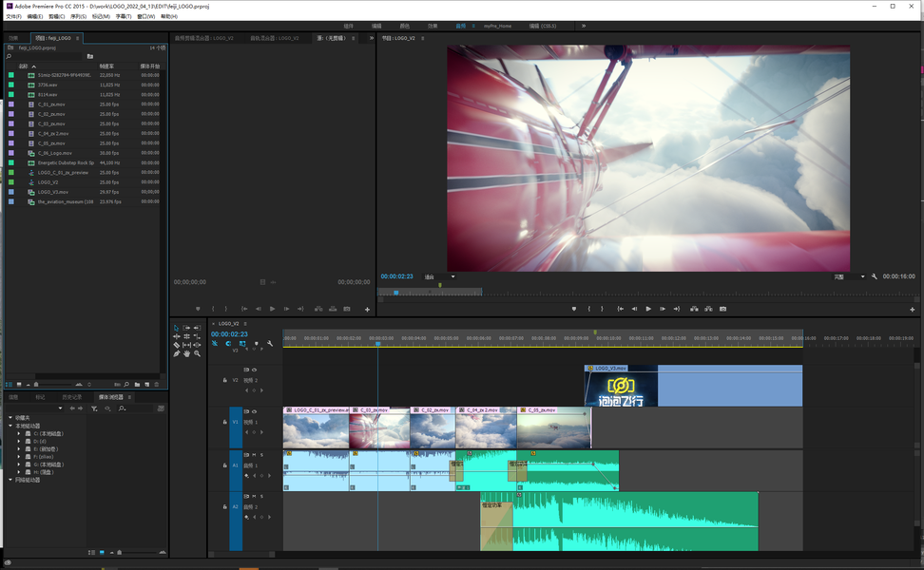Play sequence in Program monitor
Viewport: 924px width, 570px height.
648,309
